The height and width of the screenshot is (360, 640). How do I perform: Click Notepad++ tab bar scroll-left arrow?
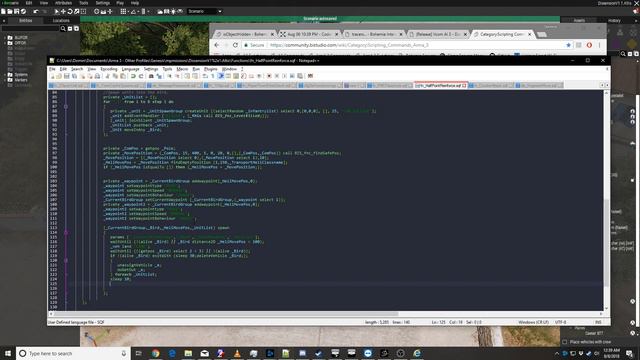click(x=602, y=85)
